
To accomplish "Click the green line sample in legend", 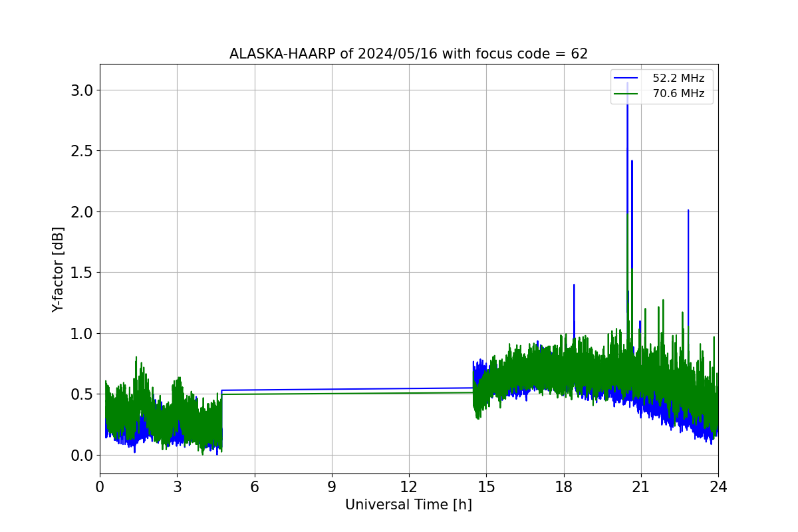I will (627, 94).
